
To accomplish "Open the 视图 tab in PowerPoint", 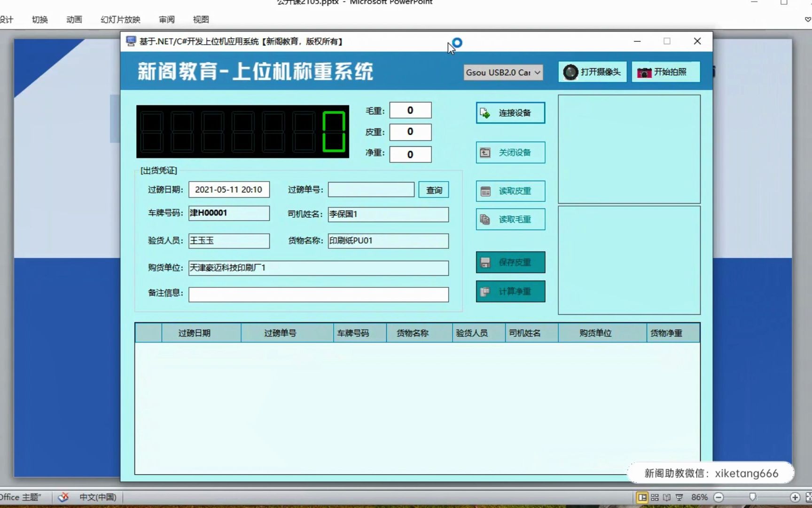I will pos(201,20).
